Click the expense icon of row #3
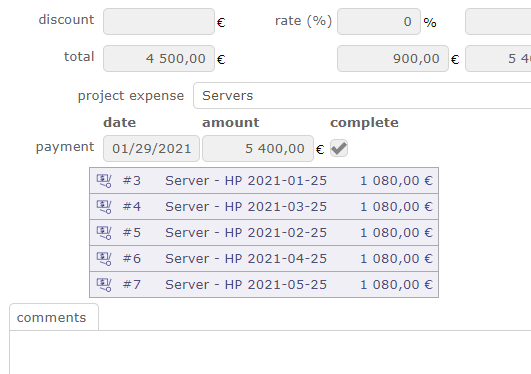The height and width of the screenshot is (374, 531). (104, 181)
